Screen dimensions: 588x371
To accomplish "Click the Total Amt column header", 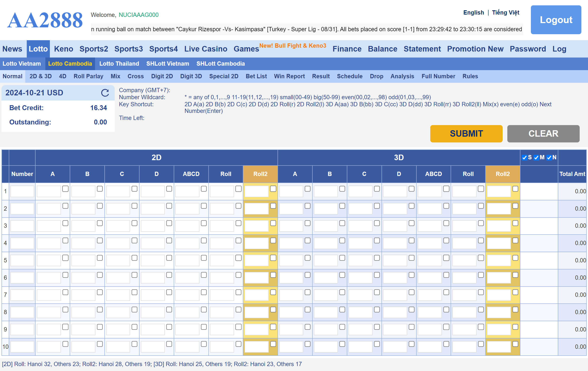I will pyautogui.click(x=572, y=174).
